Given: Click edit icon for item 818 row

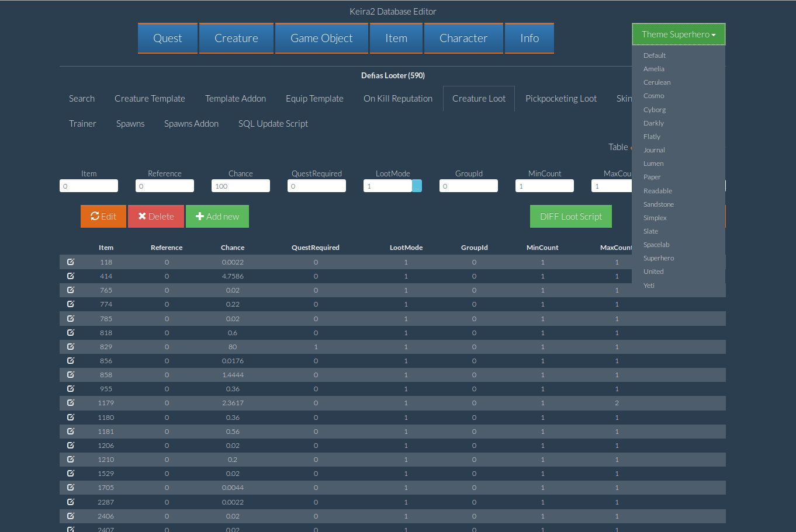Looking at the screenshot, I should [71, 332].
